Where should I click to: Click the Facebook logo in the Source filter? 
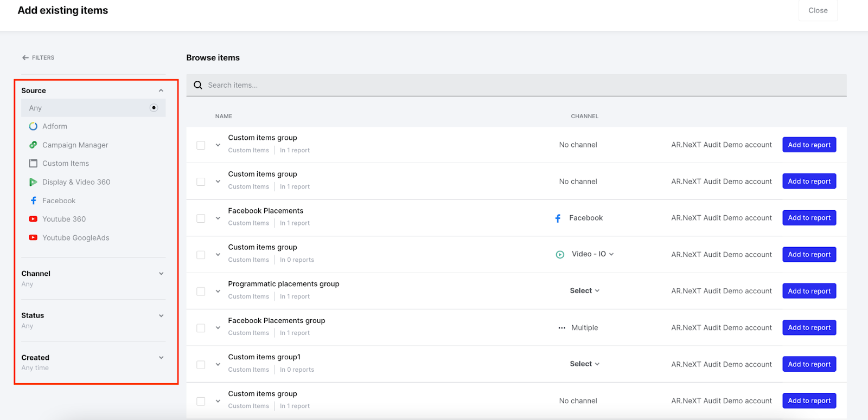33,201
